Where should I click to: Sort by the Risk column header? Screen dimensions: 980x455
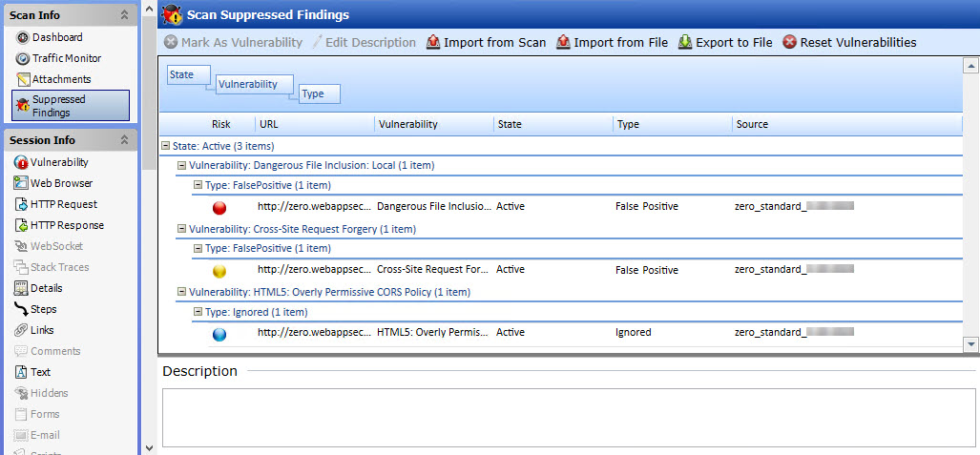(x=220, y=124)
